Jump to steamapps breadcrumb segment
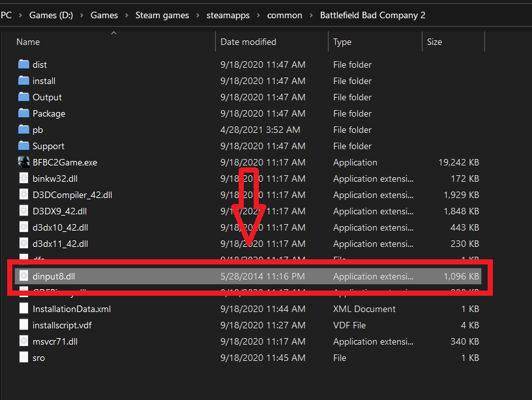532x400 pixels. click(228, 15)
